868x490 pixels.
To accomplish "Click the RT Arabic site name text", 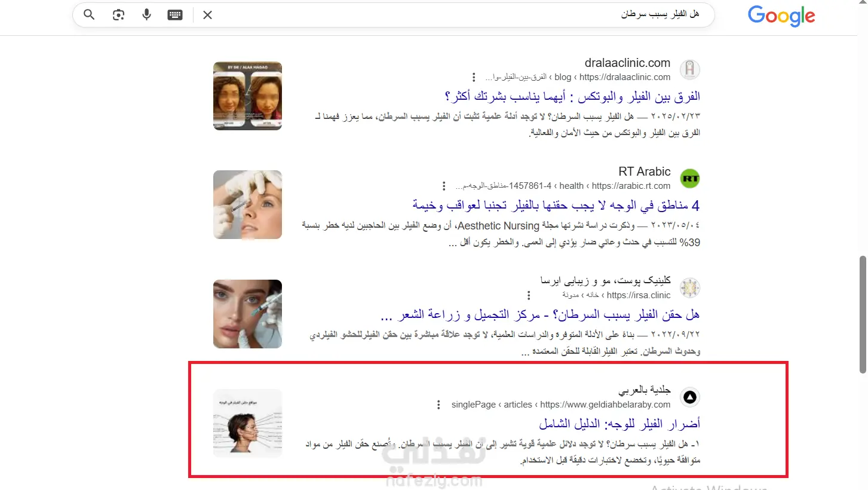I will click(x=645, y=171).
